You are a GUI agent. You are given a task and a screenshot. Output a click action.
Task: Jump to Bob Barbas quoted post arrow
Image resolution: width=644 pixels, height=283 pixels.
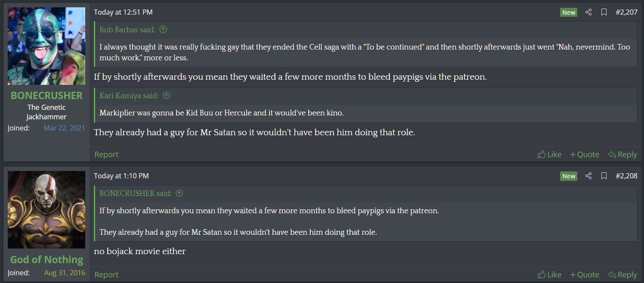point(163,30)
